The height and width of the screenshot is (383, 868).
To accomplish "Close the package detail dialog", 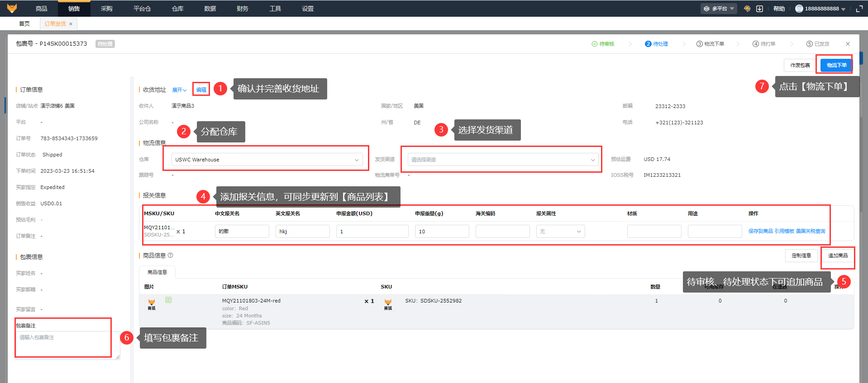I will coord(848,44).
